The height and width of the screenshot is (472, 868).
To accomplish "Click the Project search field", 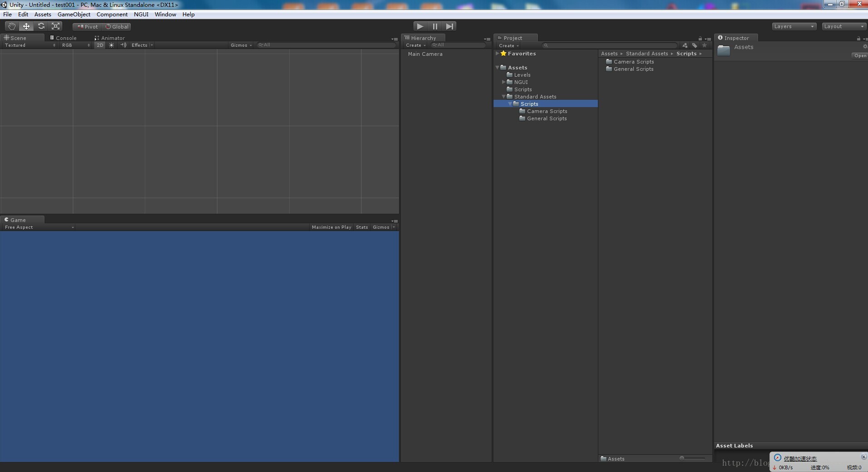I will [610, 45].
